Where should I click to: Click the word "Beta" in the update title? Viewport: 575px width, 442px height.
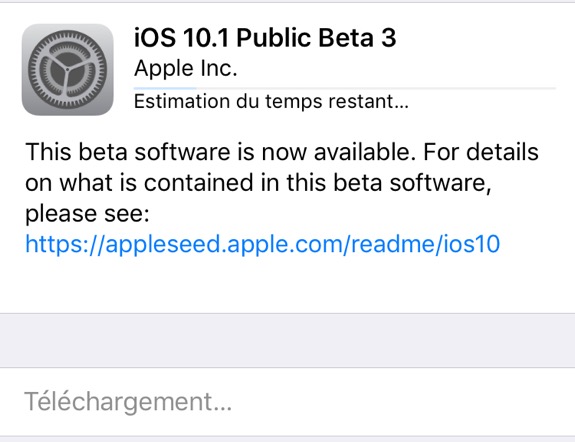346,37
